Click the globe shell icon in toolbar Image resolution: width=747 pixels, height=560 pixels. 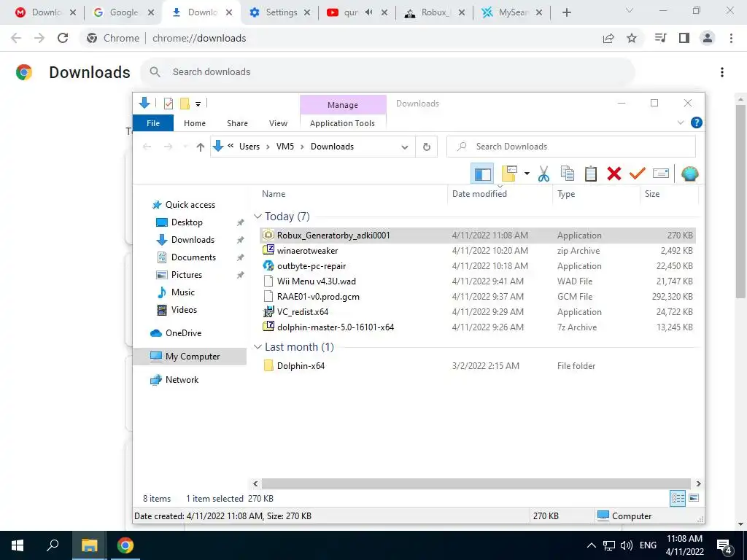tap(689, 174)
